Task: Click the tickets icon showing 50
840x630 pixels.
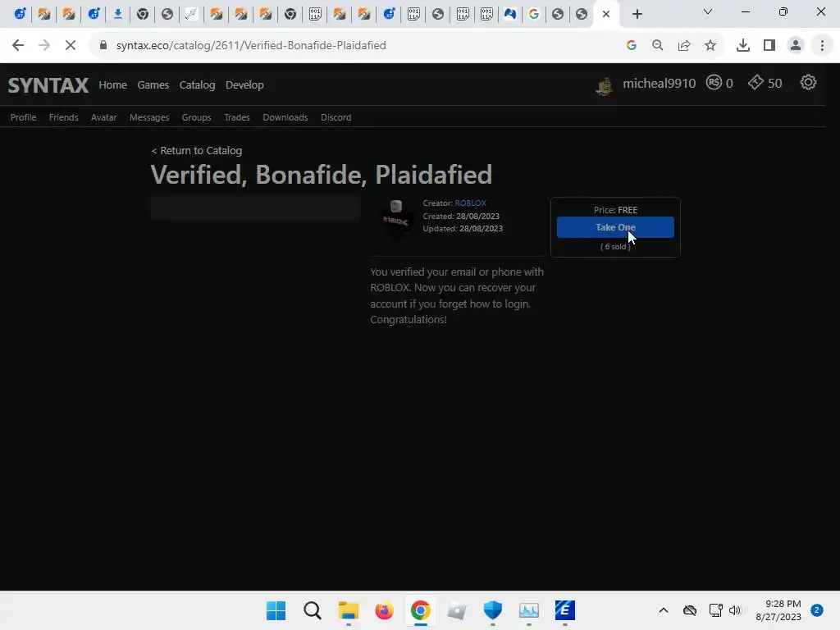Action: (x=756, y=83)
